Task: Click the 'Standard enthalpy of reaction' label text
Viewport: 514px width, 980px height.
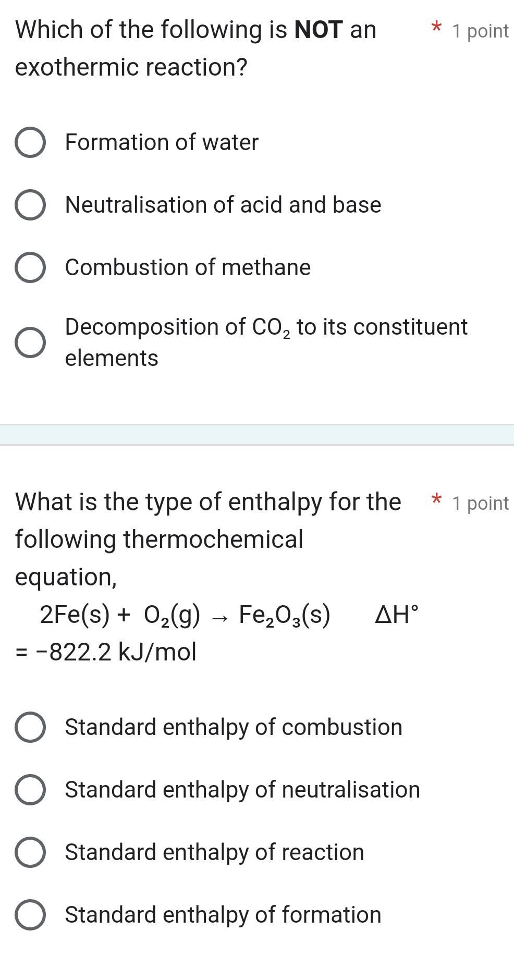Action: [214, 852]
